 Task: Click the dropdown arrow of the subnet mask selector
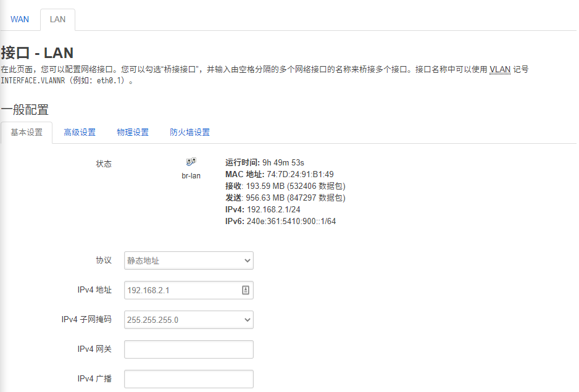[x=247, y=320]
